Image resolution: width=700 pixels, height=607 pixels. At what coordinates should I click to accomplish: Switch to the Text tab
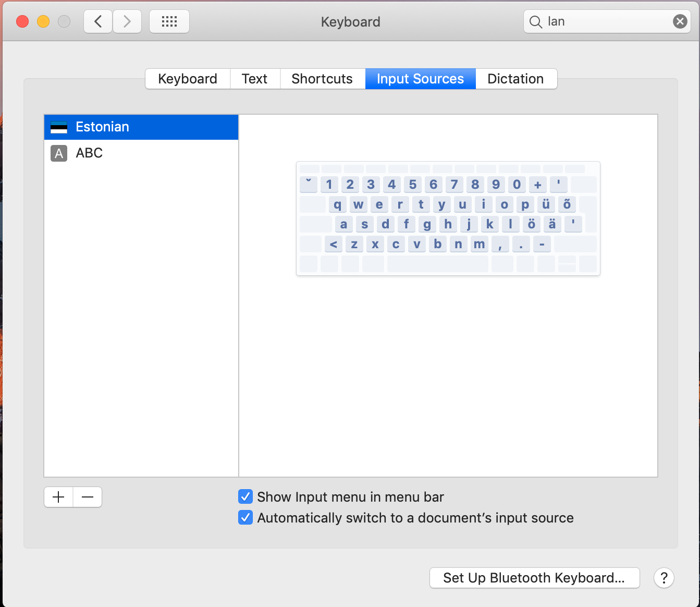click(x=254, y=79)
